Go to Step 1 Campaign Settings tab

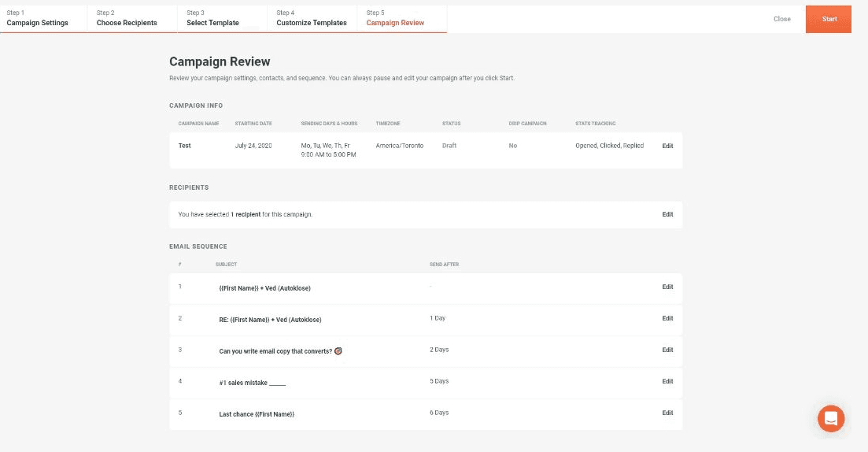[x=43, y=18]
